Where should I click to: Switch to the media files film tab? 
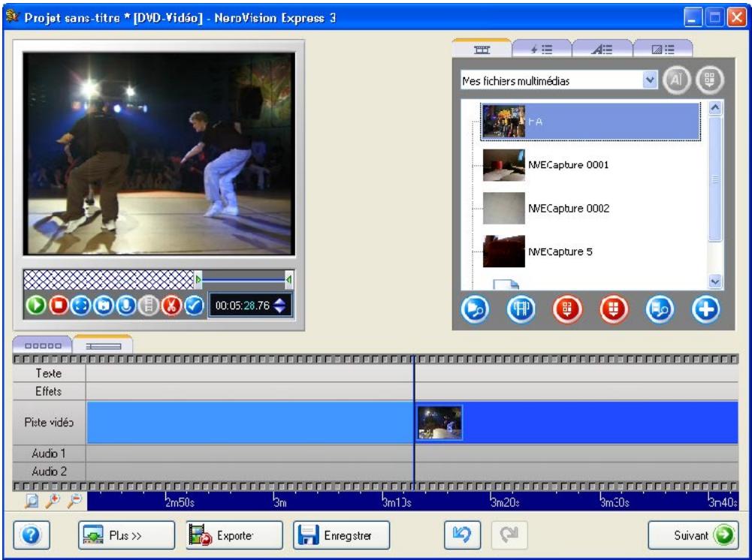[x=482, y=50]
